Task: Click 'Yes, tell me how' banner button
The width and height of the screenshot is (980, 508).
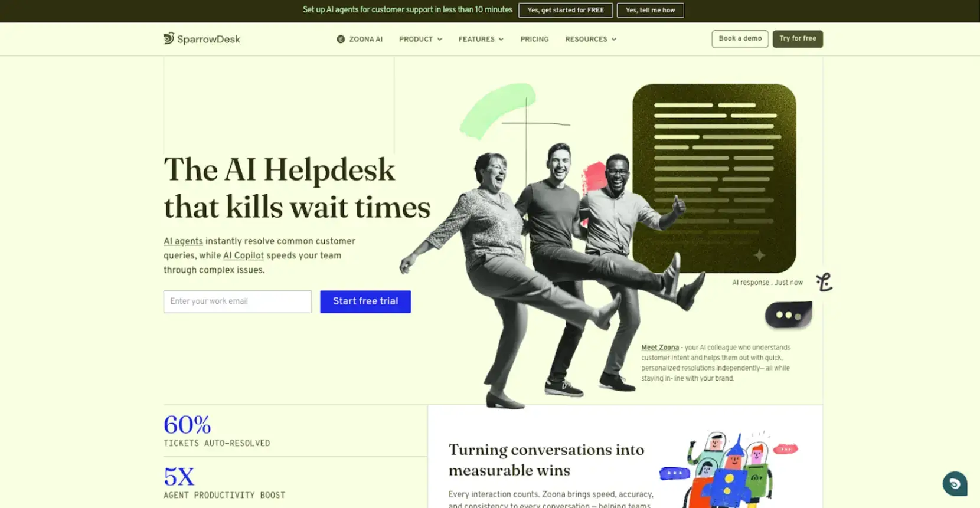Action: click(650, 10)
